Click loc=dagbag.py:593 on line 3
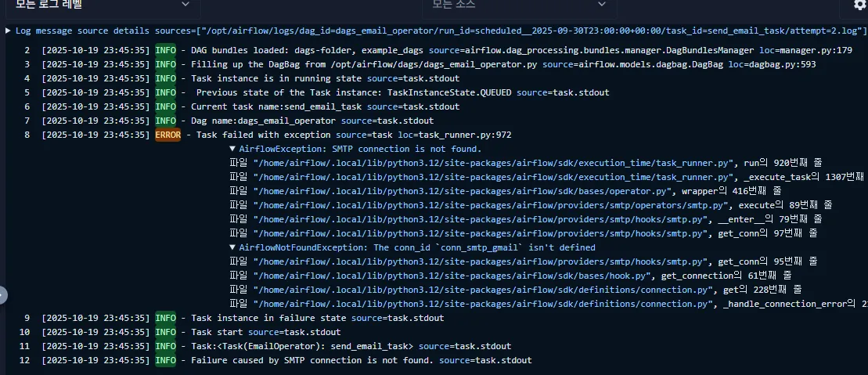 (x=772, y=64)
